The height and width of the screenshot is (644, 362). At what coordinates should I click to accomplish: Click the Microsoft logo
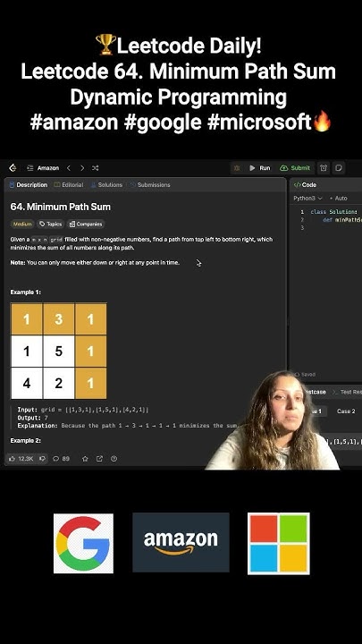point(279,544)
